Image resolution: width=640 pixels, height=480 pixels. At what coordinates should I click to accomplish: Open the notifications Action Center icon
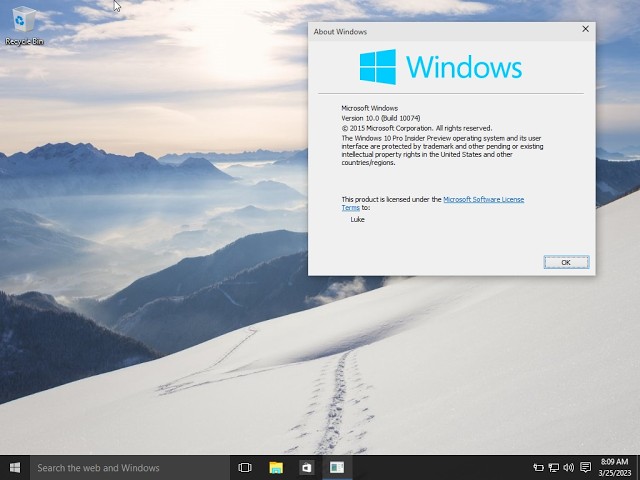(585, 467)
